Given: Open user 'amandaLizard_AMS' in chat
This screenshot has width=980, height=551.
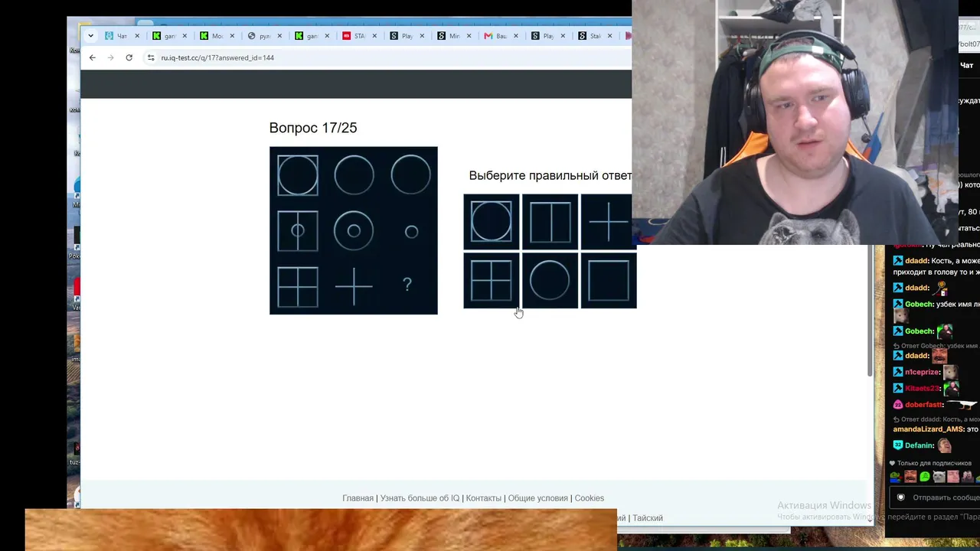Looking at the screenshot, I should coord(929,429).
